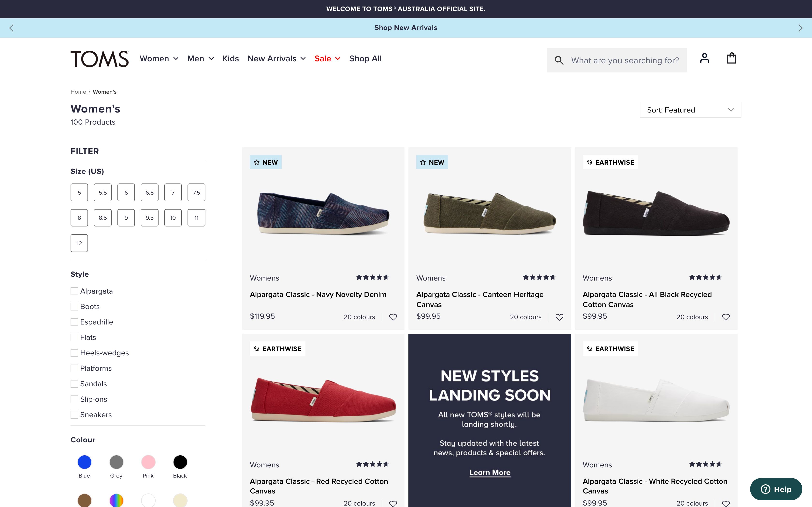Filter by the Blue colour swatch
The width and height of the screenshot is (812, 507).
(84, 462)
